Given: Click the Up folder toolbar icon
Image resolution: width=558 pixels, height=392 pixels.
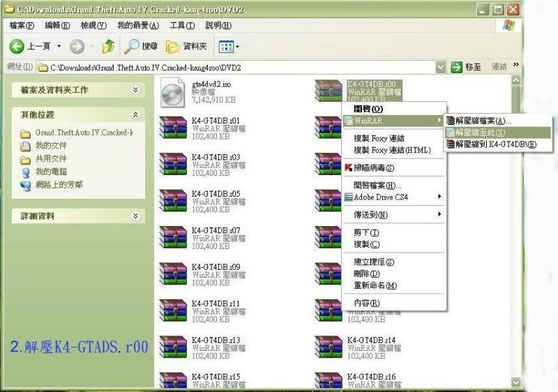Looking at the screenshot, I should tap(108, 47).
